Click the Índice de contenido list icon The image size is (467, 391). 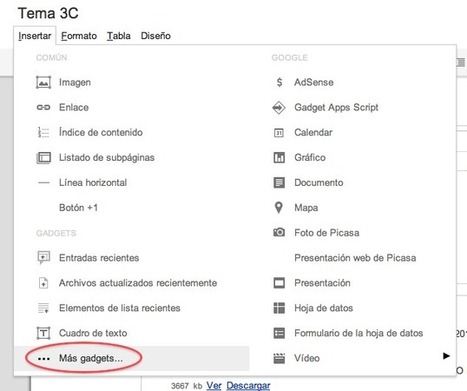pos(43,132)
